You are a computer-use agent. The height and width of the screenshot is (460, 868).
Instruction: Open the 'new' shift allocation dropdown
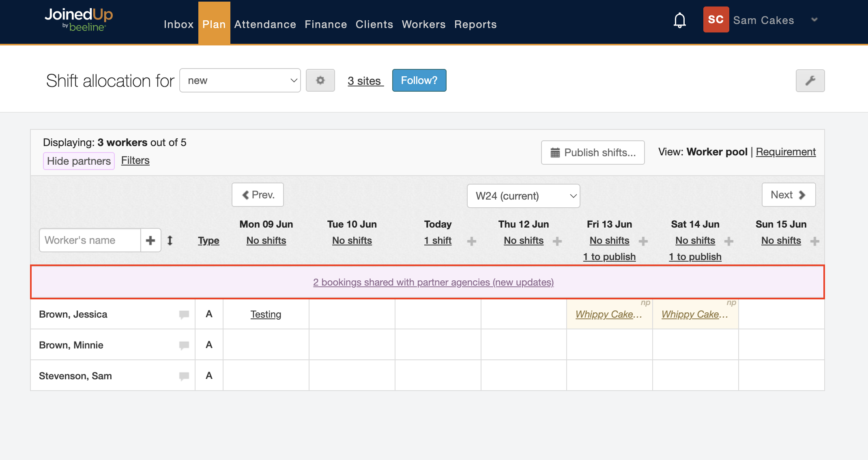tap(240, 80)
